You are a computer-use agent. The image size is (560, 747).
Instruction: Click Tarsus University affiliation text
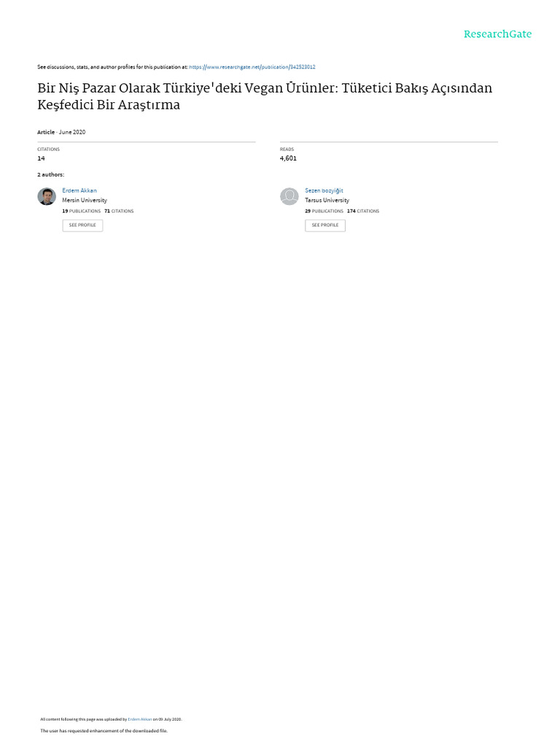(327, 201)
